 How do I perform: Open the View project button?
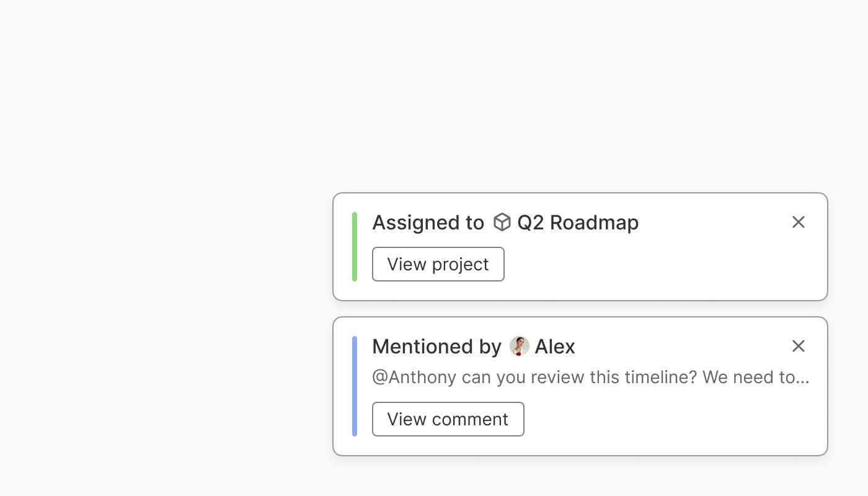tap(438, 264)
